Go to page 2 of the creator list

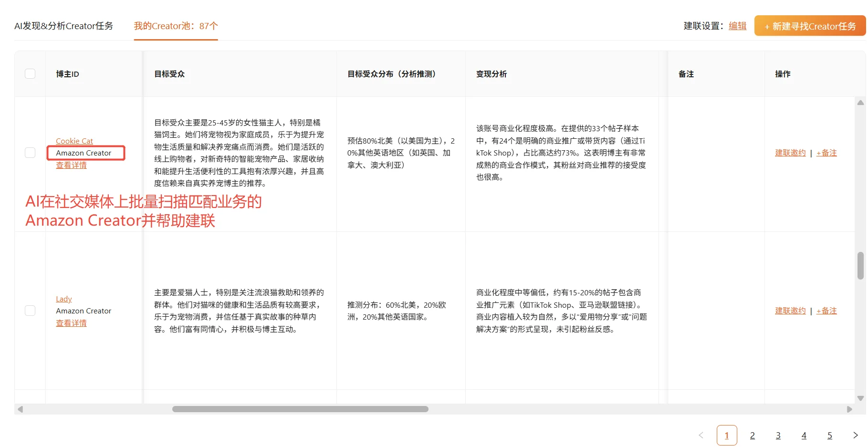click(752, 435)
